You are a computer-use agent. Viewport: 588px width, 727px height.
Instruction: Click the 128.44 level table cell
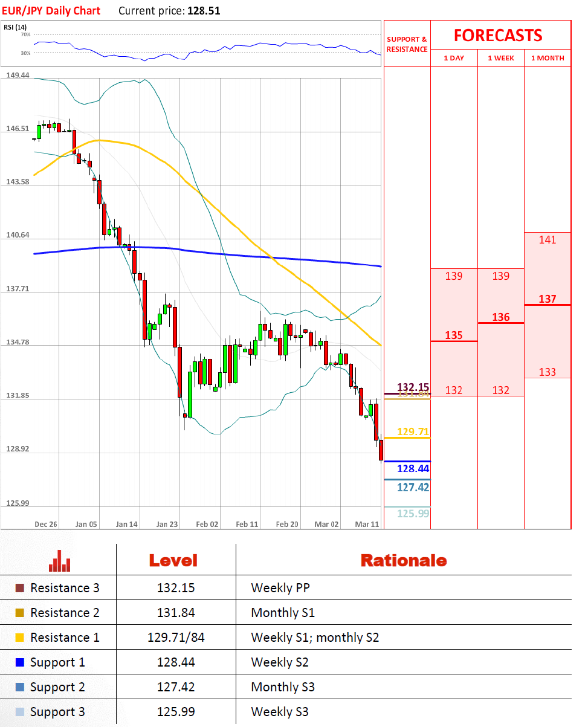(x=176, y=662)
